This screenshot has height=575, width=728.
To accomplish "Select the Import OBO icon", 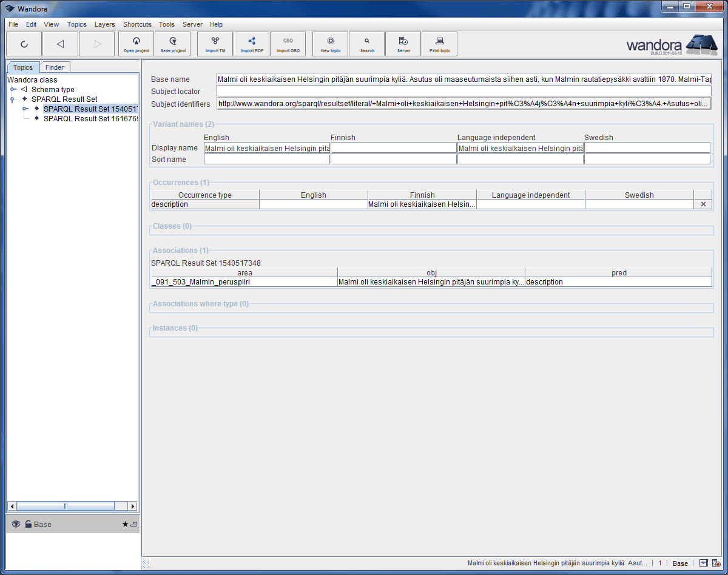I will pos(288,44).
